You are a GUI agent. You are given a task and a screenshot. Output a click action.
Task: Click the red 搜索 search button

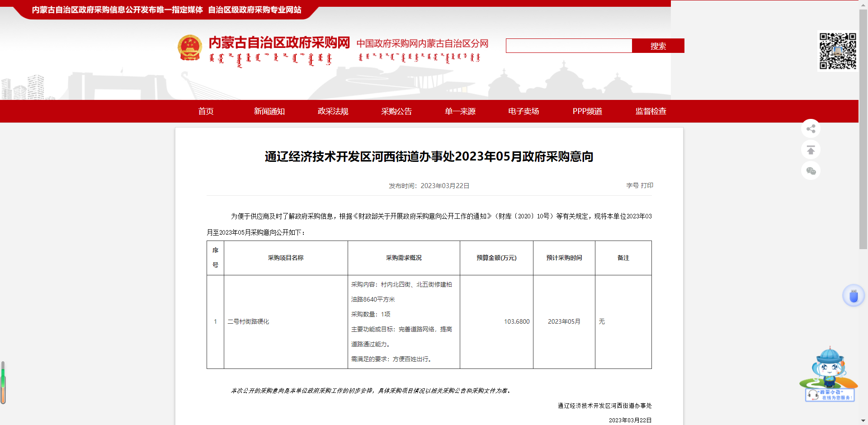point(658,46)
